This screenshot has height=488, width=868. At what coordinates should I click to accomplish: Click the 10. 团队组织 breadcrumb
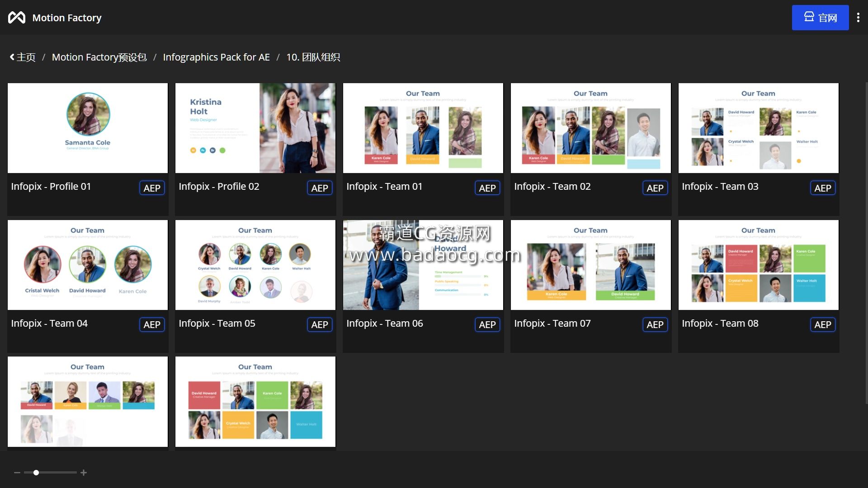point(313,57)
